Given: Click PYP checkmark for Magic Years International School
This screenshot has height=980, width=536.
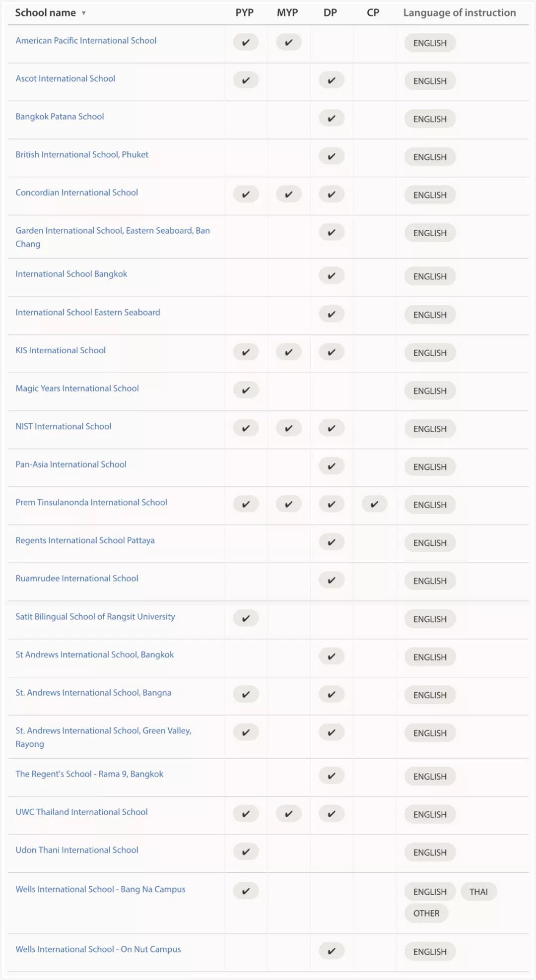Looking at the screenshot, I should [x=246, y=391].
